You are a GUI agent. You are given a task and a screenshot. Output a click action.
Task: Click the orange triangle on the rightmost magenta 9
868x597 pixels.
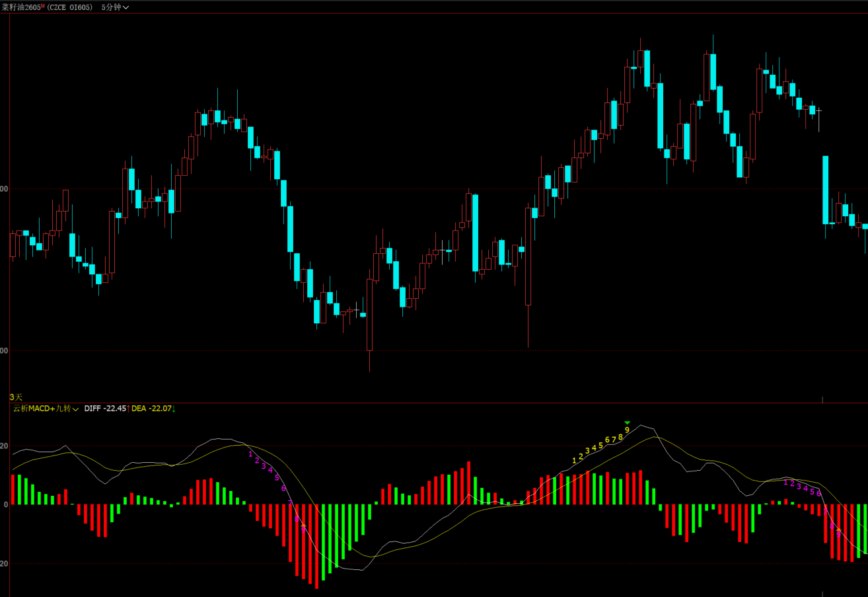pyautogui.click(x=838, y=530)
